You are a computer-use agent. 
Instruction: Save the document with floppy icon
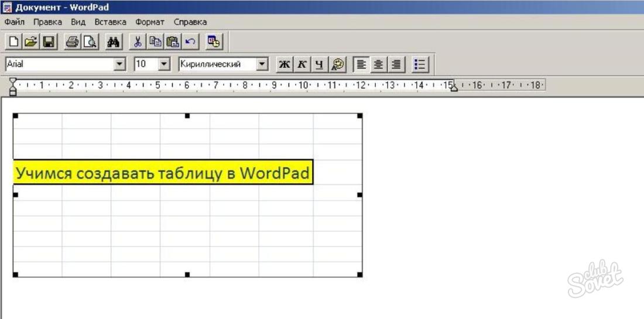point(49,42)
